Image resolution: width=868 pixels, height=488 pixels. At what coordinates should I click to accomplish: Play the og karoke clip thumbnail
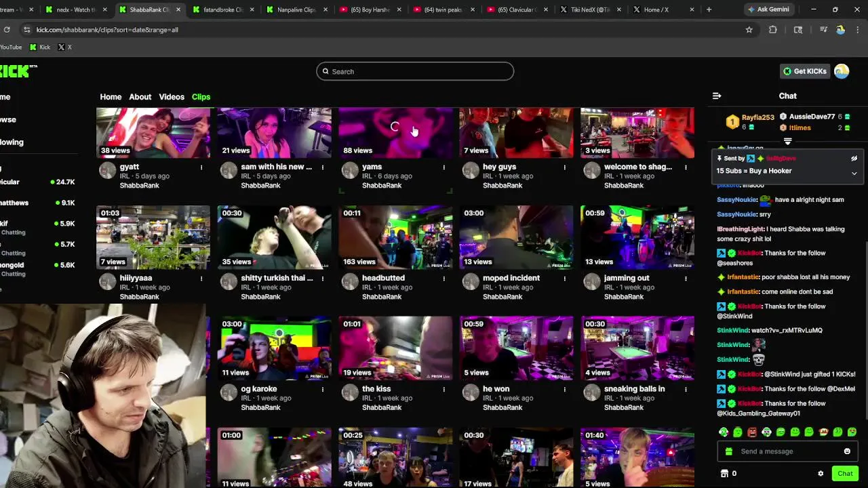click(275, 348)
